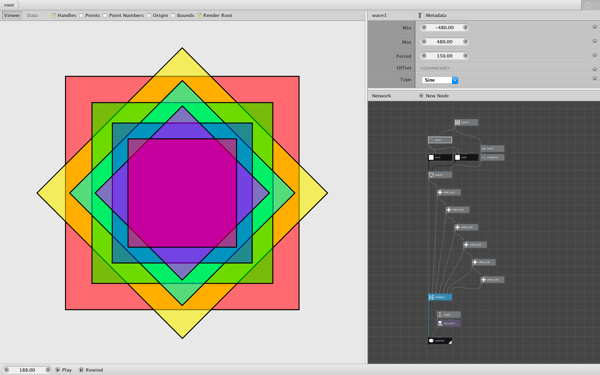This screenshot has height=375, width=600.
Task: Decrease the Period value with left arrow
Action: [424, 56]
